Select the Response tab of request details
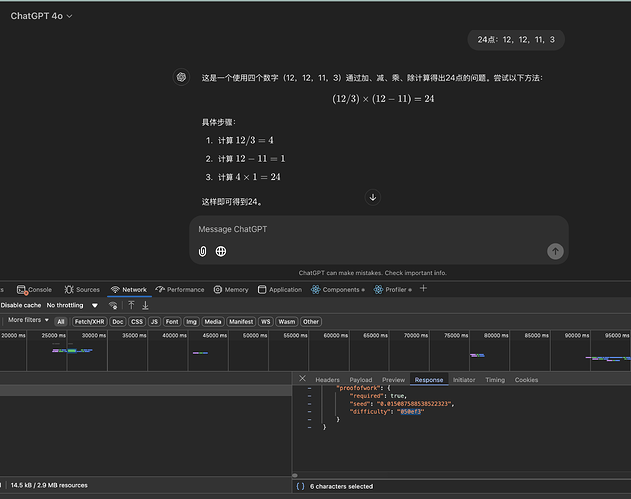Image resolution: width=631 pixels, height=499 pixels. pyautogui.click(x=429, y=380)
